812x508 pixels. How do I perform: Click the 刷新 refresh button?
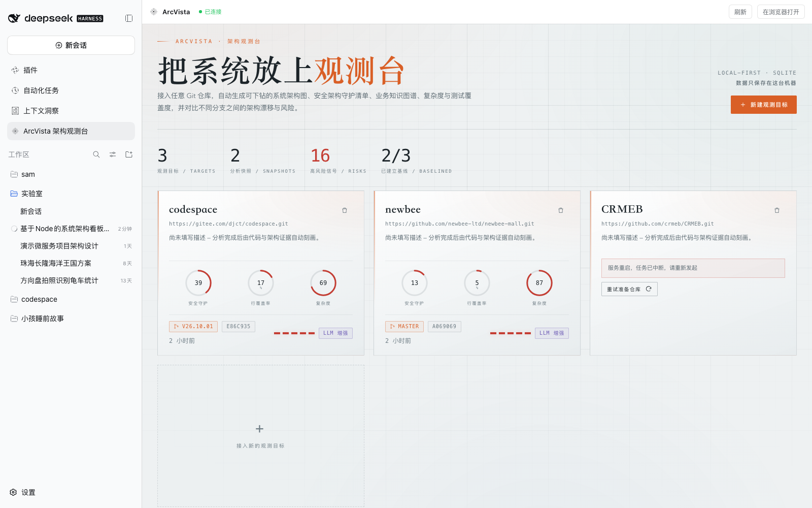click(x=740, y=12)
